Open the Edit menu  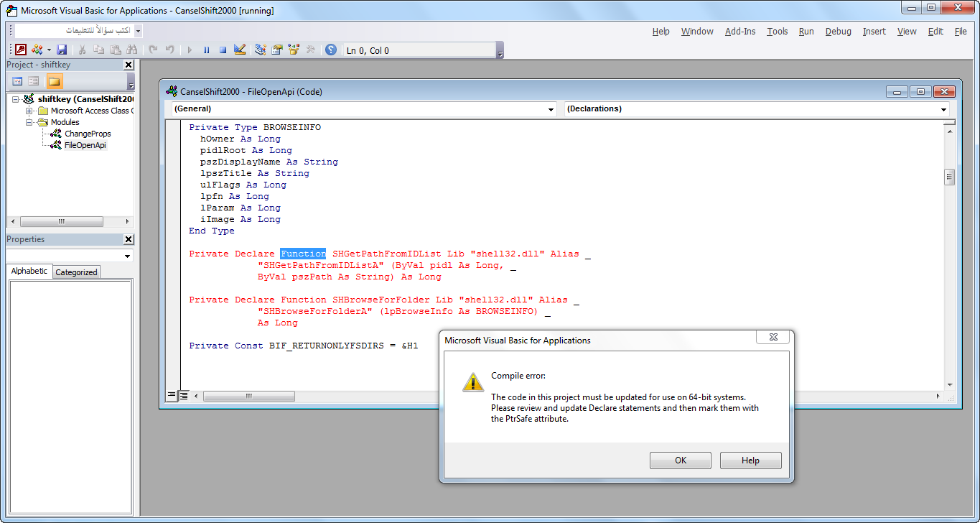935,31
